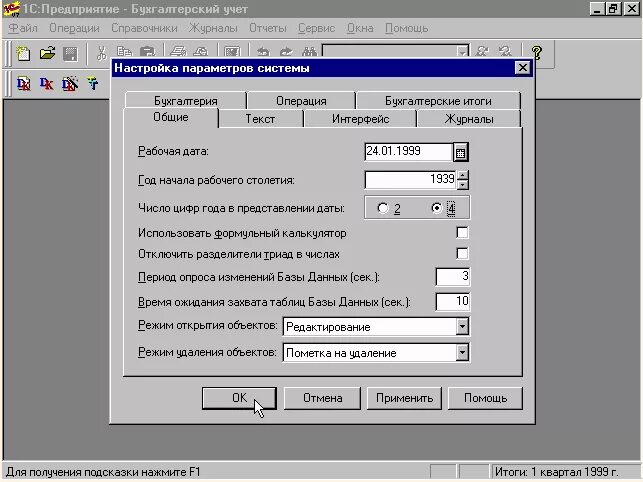The width and height of the screenshot is (643, 482).
Task: Click the yellow question mark Help icon
Action: [x=536, y=53]
